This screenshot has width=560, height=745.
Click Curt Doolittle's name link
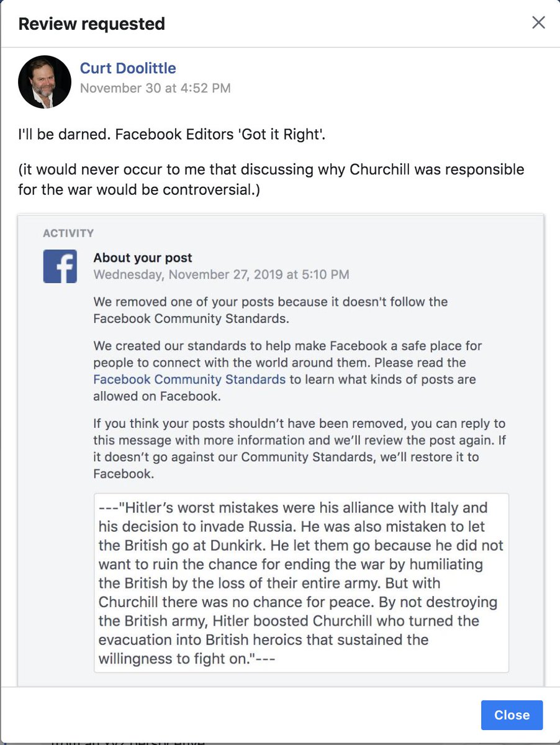128,68
